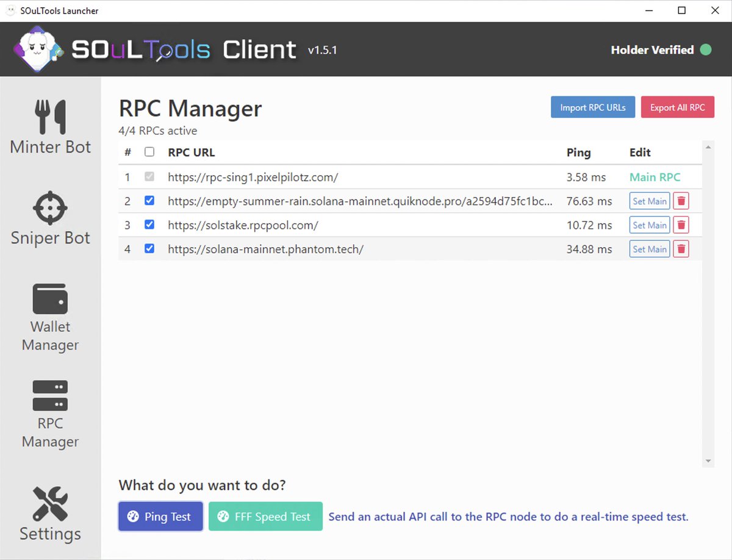The height and width of the screenshot is (560, 732).
Task: Click the Edit column header
Action: tap(640, 153)
